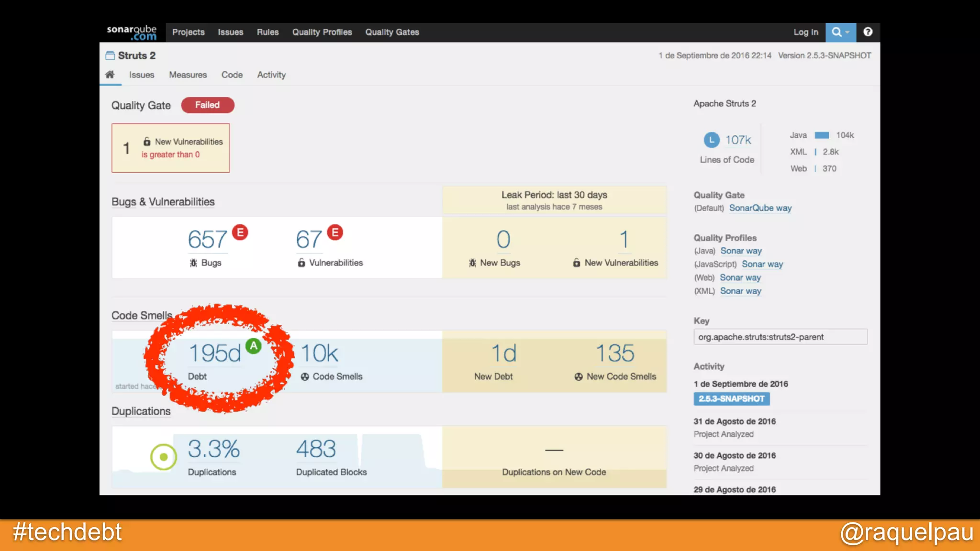The width and height of the screenshot is (980, 551).
Task: Click the Struts 2 project icon
Action: (110, 55)
